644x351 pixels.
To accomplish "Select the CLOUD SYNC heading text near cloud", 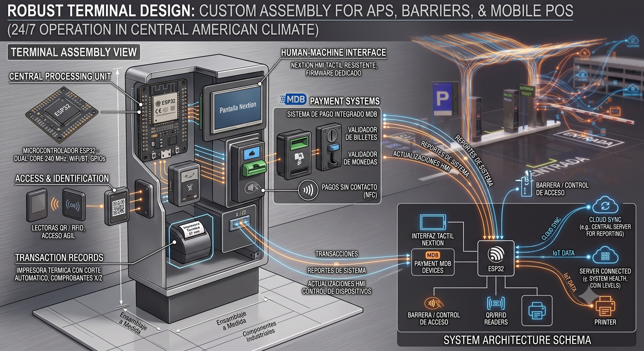I will pyautogui.click(x=606, y=220).
